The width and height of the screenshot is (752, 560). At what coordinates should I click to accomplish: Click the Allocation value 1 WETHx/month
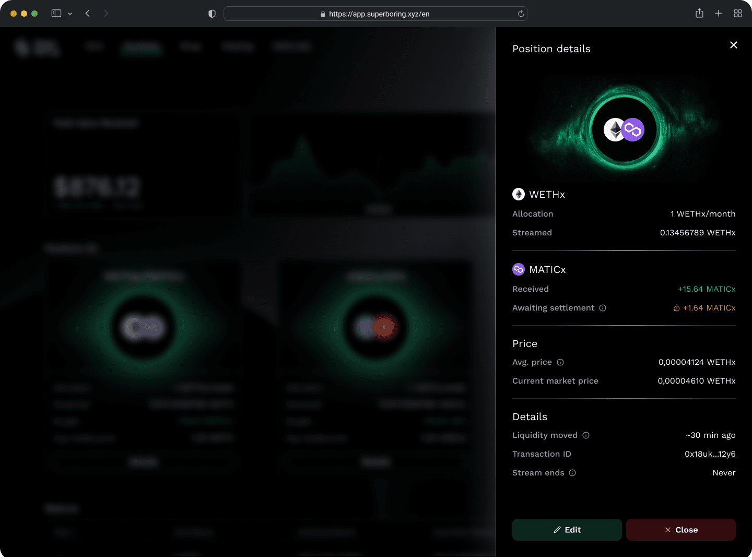pyautogui.click(x=703, y=214)
